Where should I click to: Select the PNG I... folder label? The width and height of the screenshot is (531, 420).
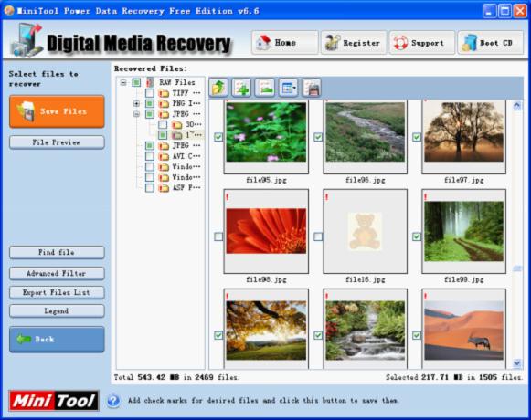pyautogui.click(x=186, y=103)
